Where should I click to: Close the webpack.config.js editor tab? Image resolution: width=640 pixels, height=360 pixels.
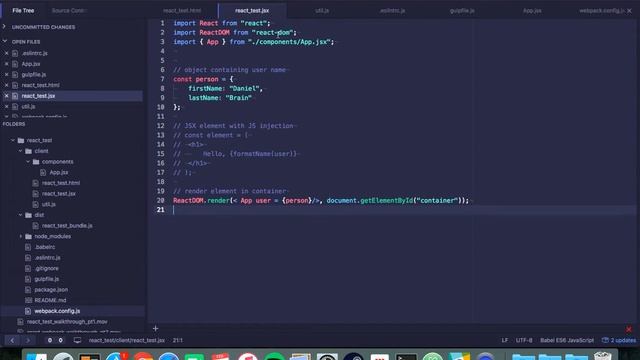[629, 11]
